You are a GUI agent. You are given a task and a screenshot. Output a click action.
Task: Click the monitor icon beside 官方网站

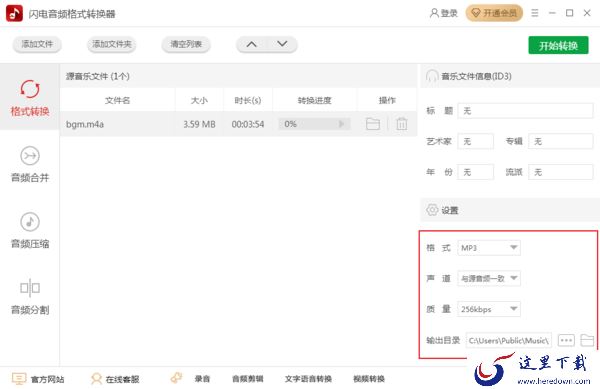(x=19, y=379)
